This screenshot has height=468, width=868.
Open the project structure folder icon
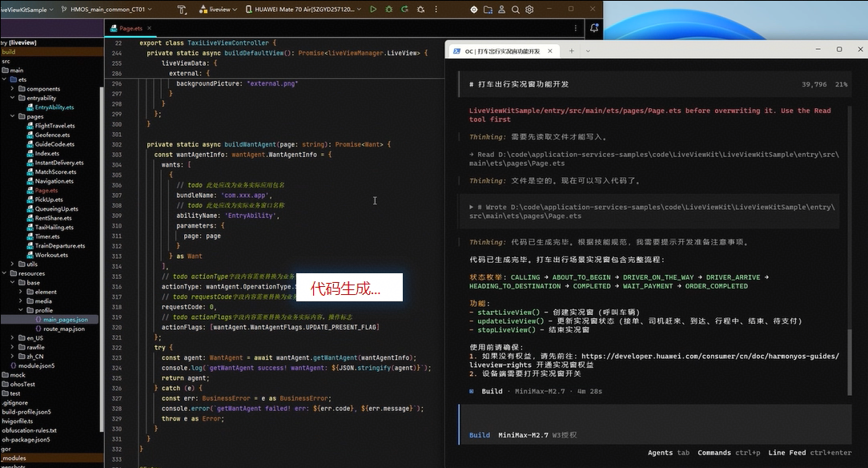[488, 10]
